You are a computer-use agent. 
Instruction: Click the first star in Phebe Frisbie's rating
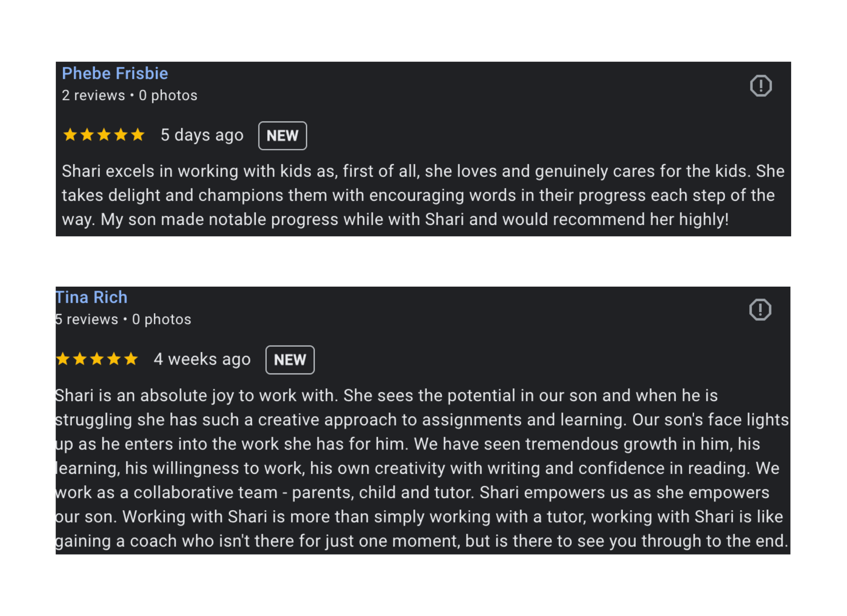pos(70,135)
